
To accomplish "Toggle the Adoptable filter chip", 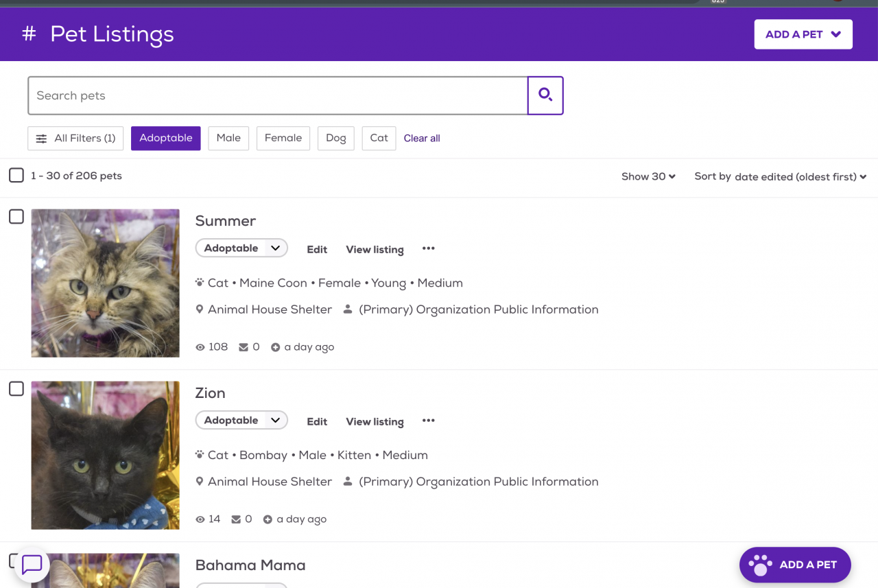I will point(166,138).
